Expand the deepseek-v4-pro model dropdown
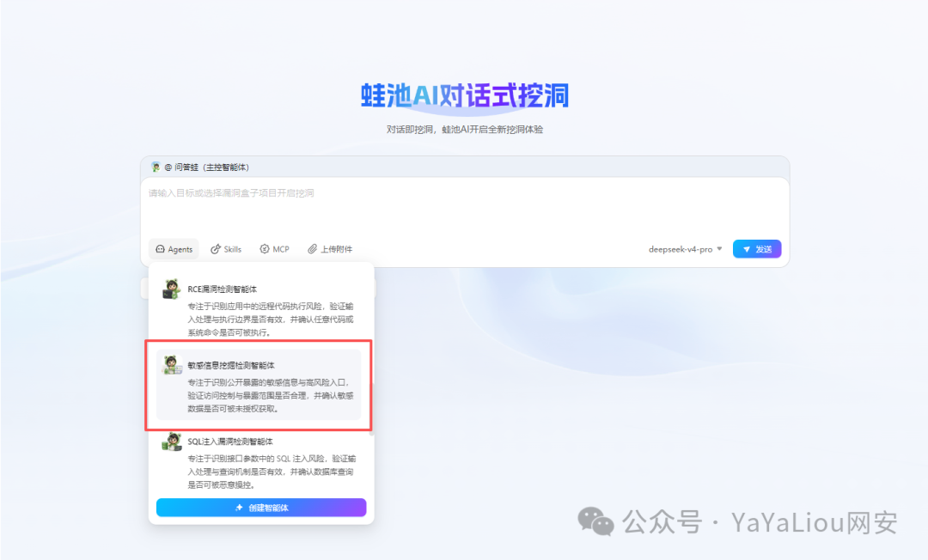Viewport: 928px width, 560px height. click(686, 249)
